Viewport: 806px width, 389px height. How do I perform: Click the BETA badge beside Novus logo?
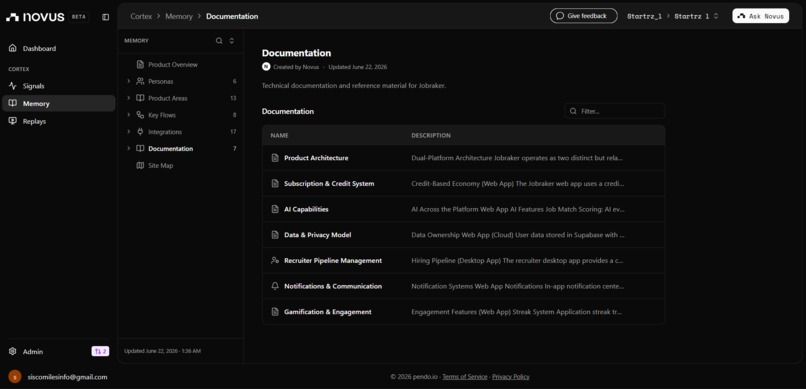tap(79, 17)
